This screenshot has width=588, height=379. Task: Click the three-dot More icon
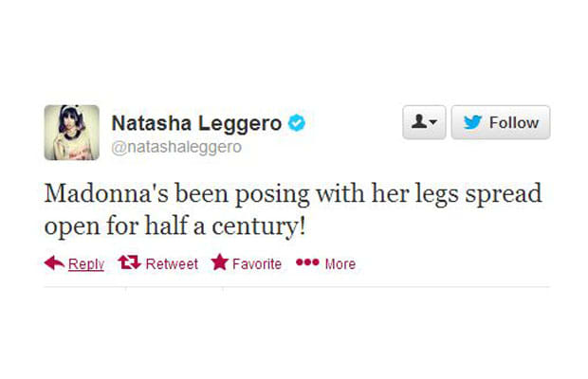307,262
